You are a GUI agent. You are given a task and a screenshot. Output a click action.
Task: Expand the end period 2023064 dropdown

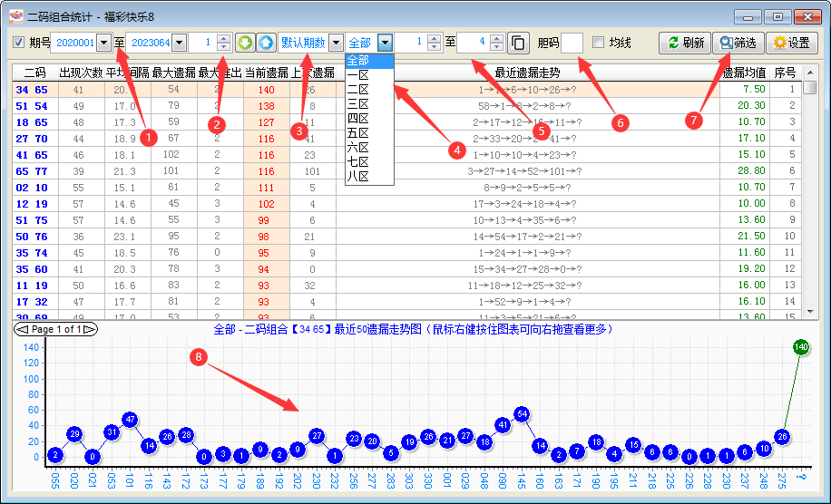click(179, 43)
